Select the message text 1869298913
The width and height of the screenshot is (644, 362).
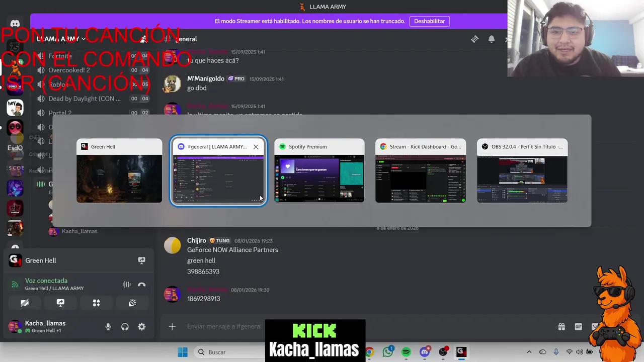(204, 299)
